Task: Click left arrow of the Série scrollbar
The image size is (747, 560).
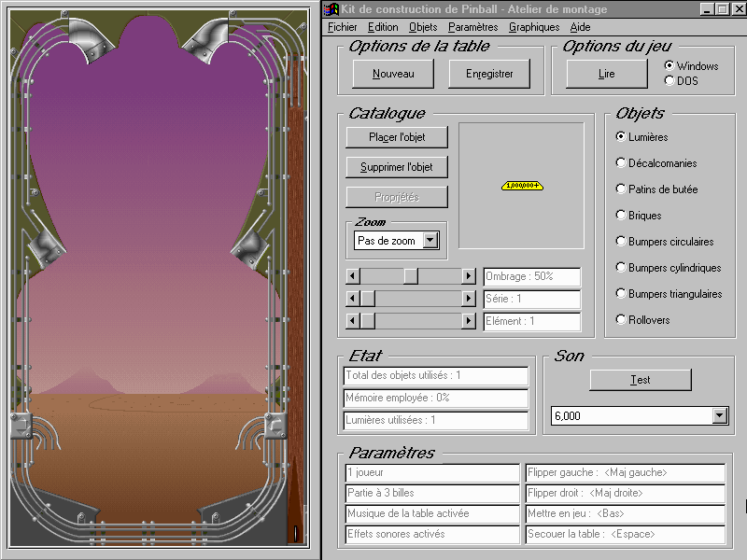Action: coord(352,299)
